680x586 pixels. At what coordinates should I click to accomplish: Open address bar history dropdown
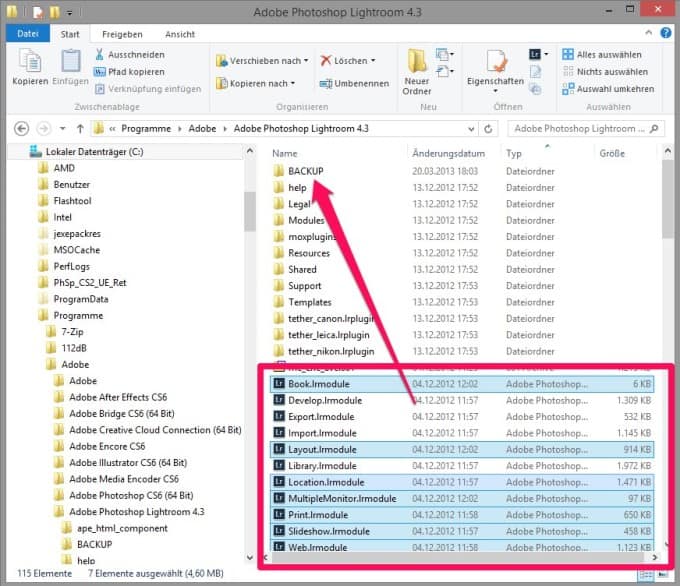[x=471, y=129]
